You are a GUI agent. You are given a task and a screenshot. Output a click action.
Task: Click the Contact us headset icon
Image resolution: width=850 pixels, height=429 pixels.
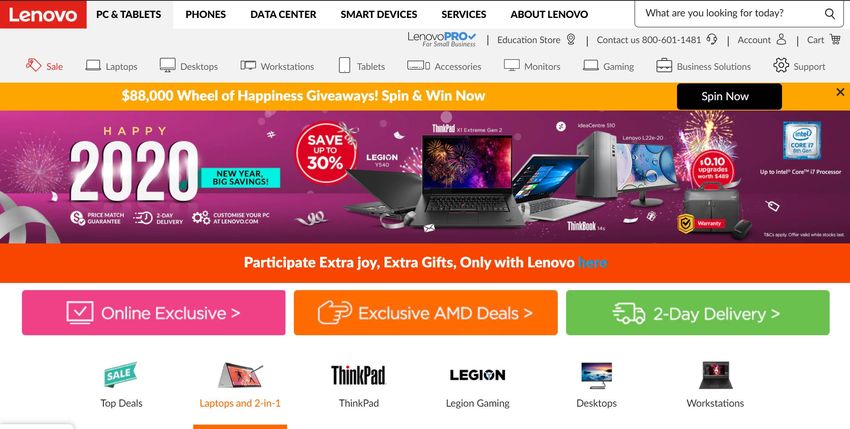[x=712, y=39]
